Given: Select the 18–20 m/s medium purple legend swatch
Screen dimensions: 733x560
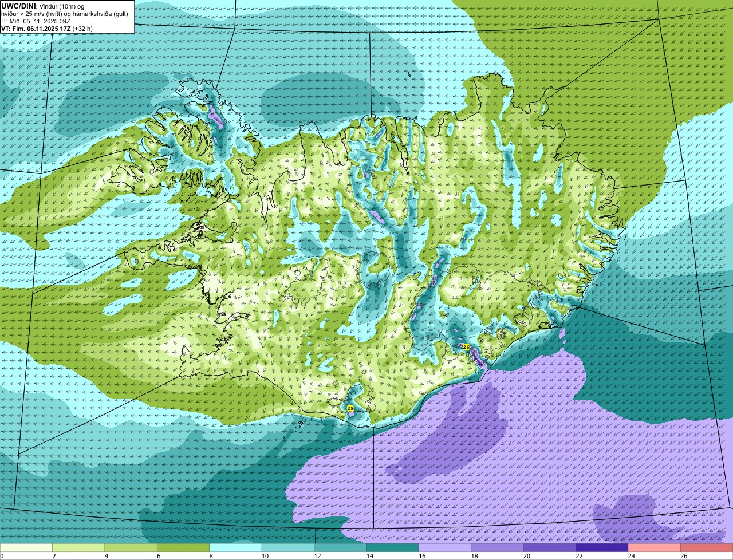Looking at the screenshot, I should pyautogui.click(x=498, y=548).
